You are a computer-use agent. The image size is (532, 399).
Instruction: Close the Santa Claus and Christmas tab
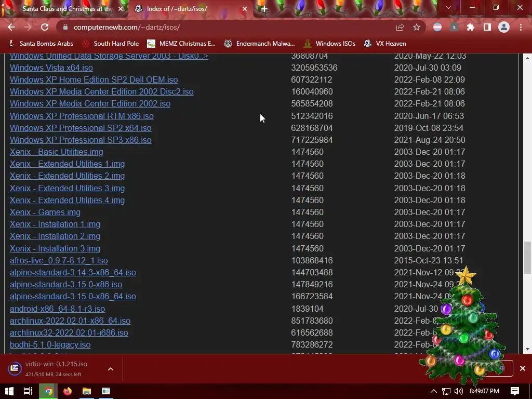[121, 9]
